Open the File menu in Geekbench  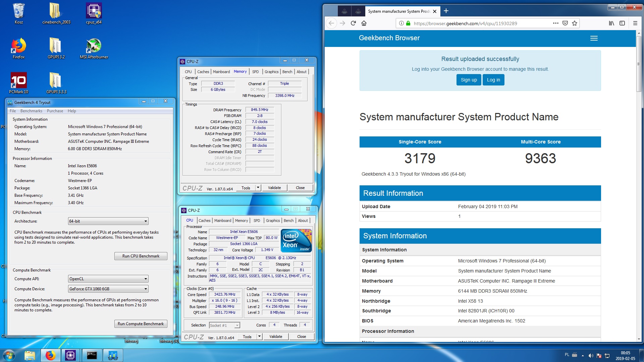tap(13, 111)
